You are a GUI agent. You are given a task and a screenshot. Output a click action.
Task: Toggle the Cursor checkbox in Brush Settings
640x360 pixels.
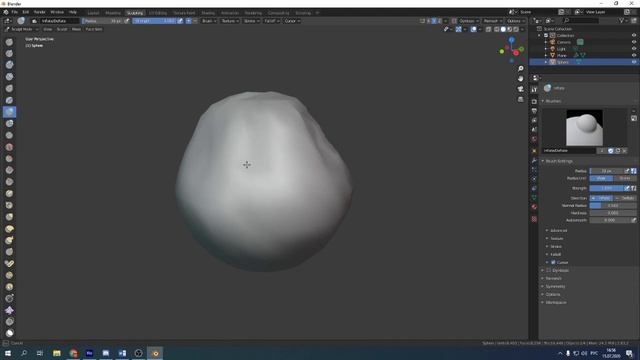(553, 262)
